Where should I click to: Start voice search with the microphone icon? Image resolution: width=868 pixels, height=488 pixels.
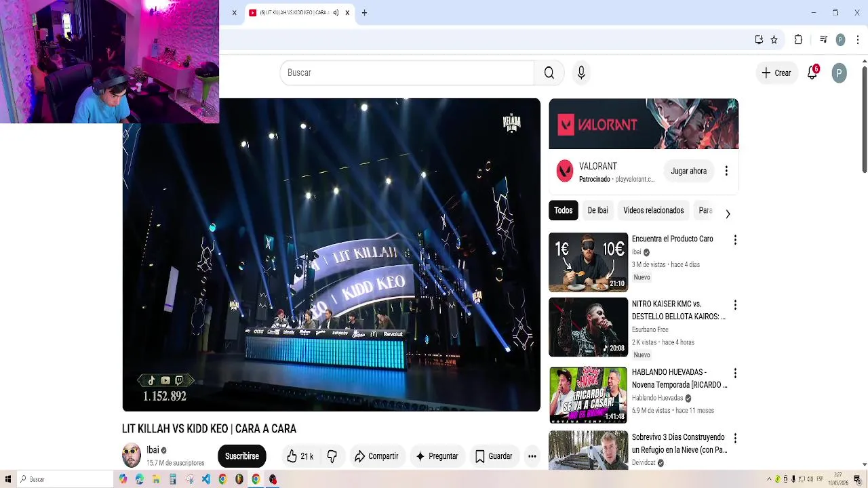[581, 73]
